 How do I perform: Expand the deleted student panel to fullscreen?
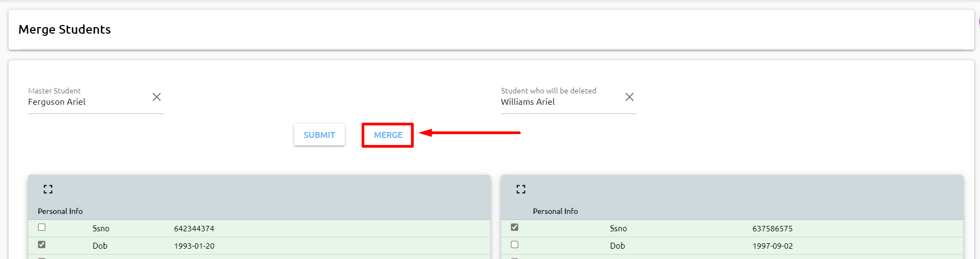pos(521,189)
